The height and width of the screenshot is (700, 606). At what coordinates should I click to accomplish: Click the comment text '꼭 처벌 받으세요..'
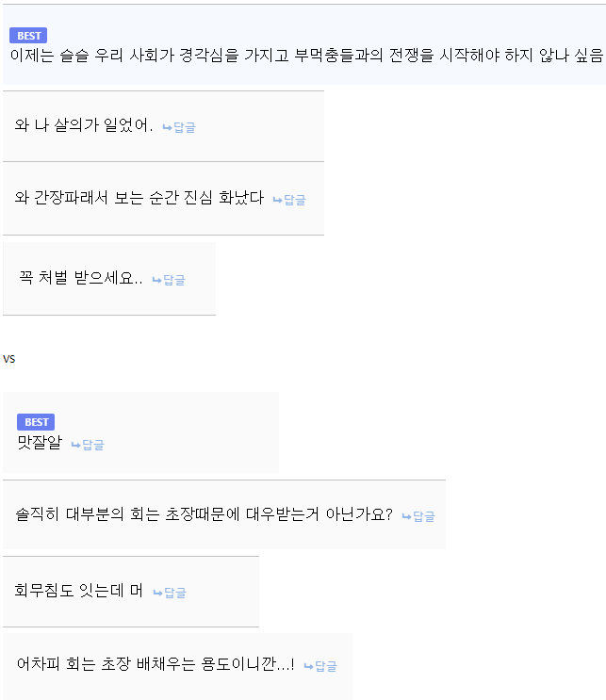pos(81,279)
